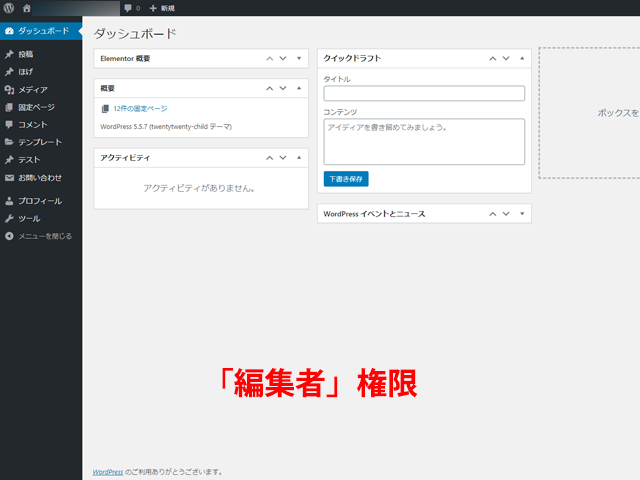This screenshot has width=640, height=480.
Task: Collapse the 概要 panel
Action: pos(299,88)
